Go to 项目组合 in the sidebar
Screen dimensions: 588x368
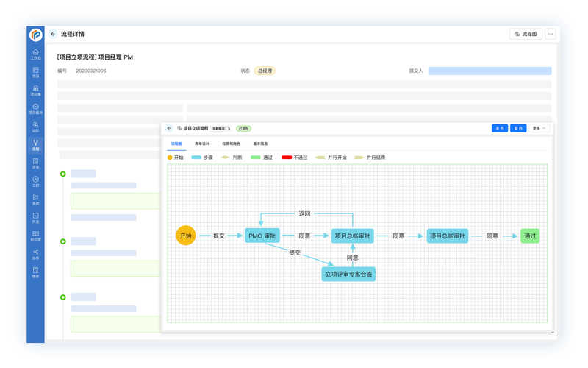point(35,108)
